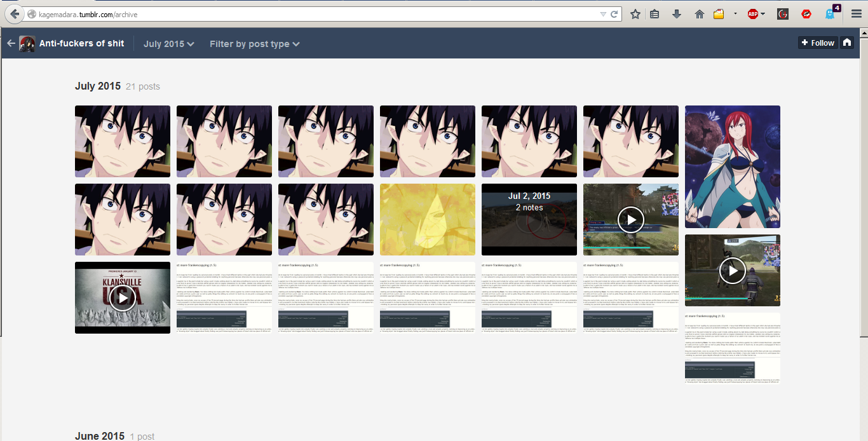
Task: Open the Ghostery ghost extension icon
Action: (x=829, y=14)
